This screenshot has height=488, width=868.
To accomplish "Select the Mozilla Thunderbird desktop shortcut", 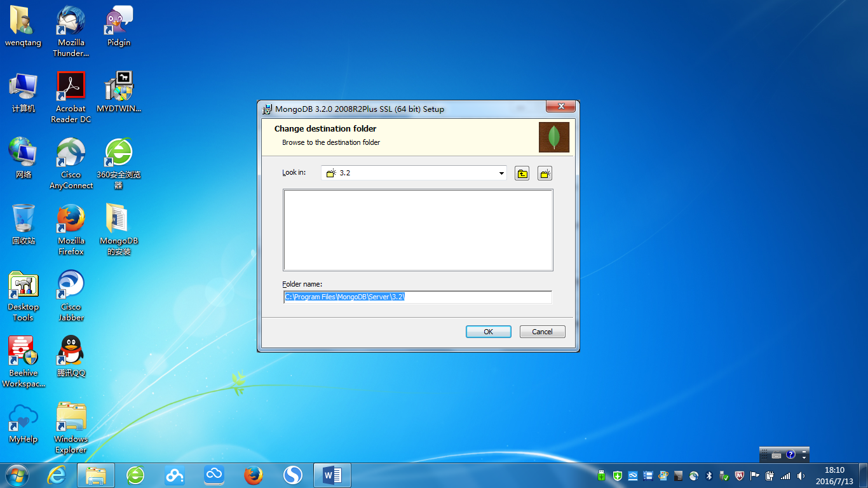I will 71,32.
